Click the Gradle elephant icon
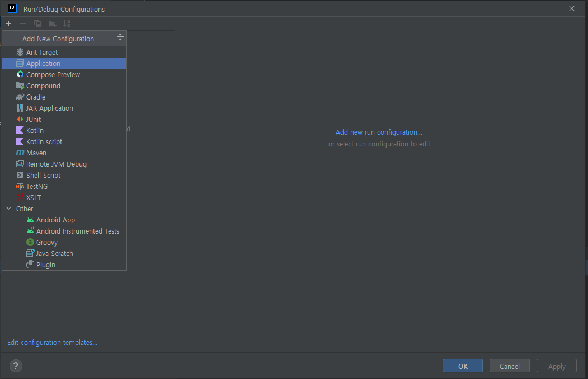Image resolution: width=588 pixels, height=379 pixels. 20,97
